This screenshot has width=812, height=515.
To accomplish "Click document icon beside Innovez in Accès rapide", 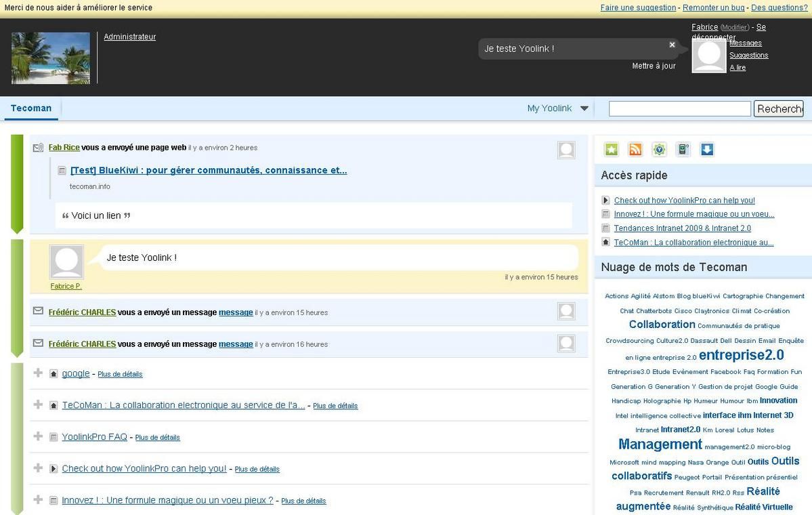I will (605, 214).
